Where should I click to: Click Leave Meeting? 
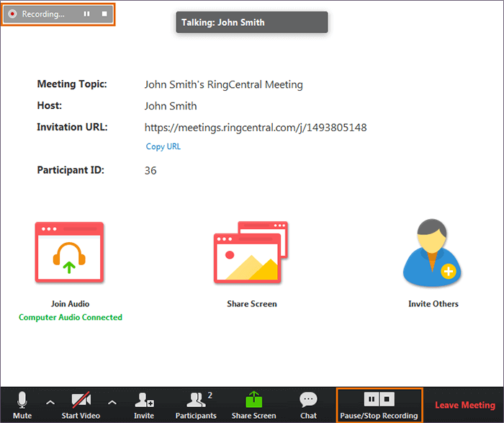pyautogui.click(x=464, y=406)
